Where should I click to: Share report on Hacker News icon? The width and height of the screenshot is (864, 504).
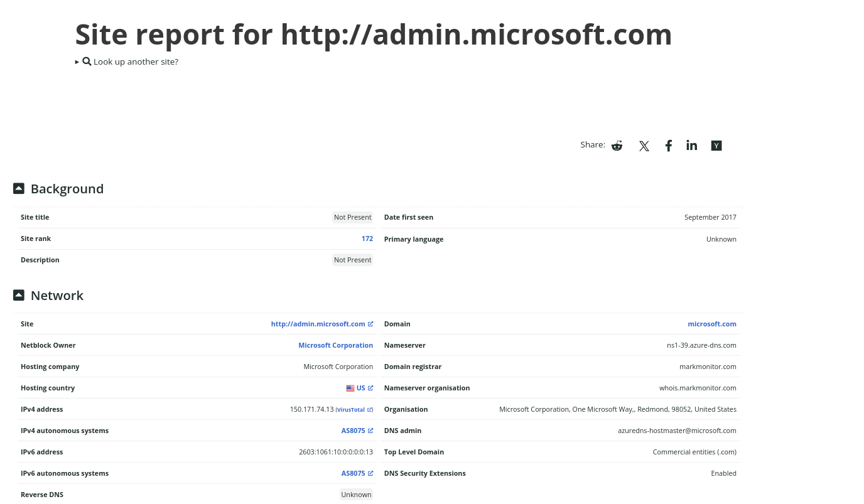pyautogui.click(x=716, y=146)
